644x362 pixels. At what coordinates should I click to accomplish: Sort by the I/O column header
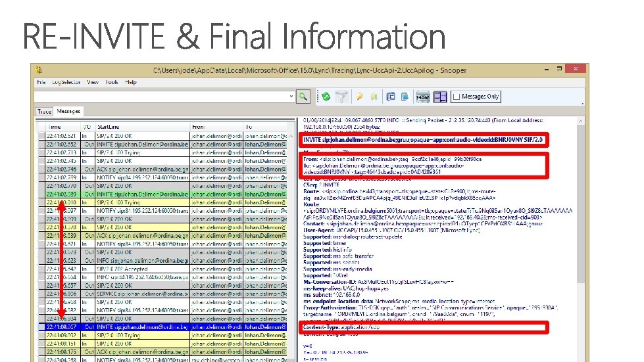[x=88, y=127]
